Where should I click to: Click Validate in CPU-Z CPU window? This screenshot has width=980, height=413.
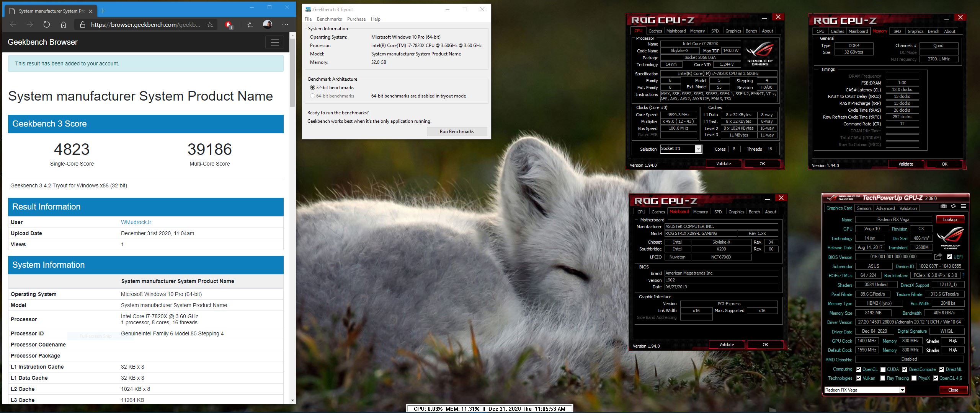click(x=724, y=164)
